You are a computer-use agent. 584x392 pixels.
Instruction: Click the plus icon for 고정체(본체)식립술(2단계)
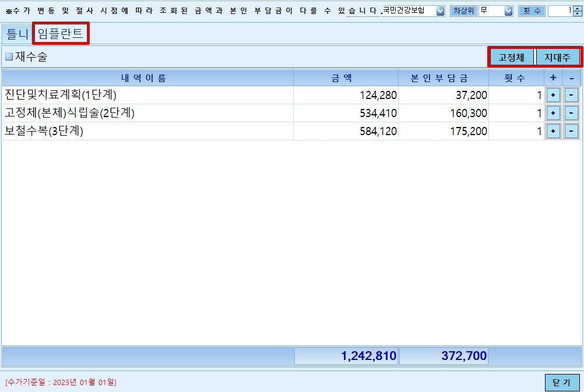point(553,113)
